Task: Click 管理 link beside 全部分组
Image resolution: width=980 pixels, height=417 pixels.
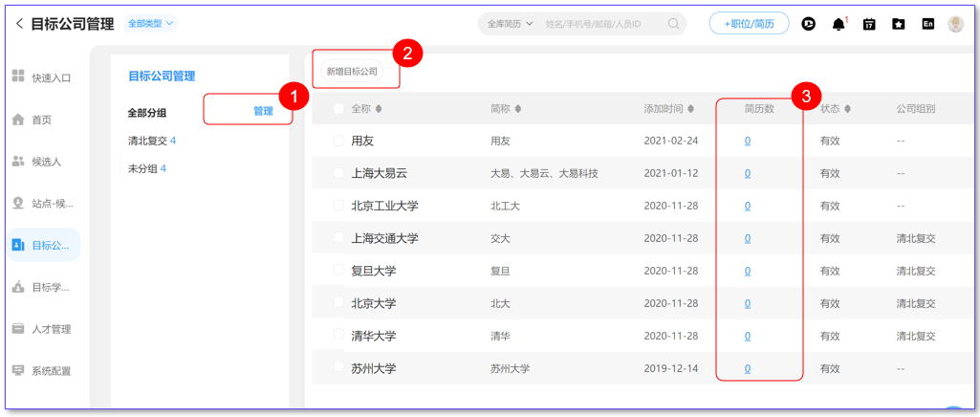Action: click(263, 111)
